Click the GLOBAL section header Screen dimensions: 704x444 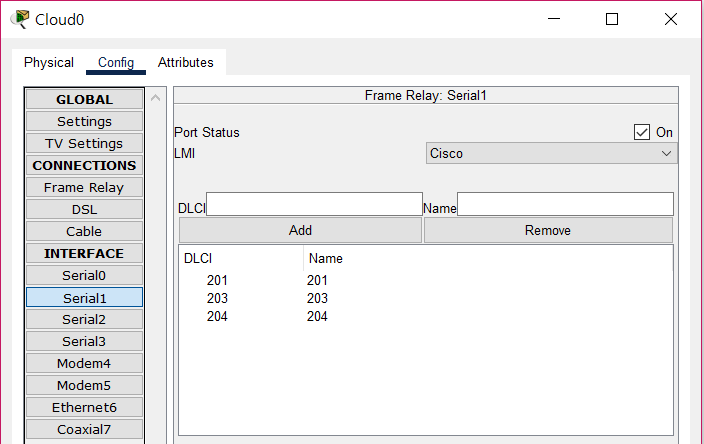(x=84, y=99)
